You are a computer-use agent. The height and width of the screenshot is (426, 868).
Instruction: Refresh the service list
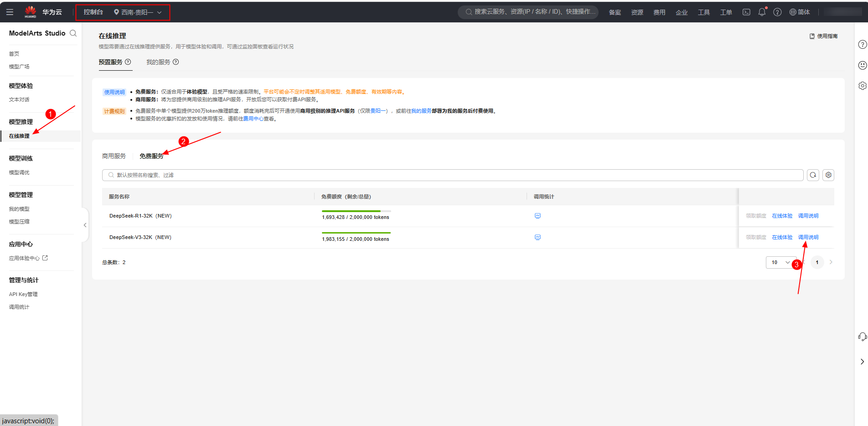coord(813,175)
